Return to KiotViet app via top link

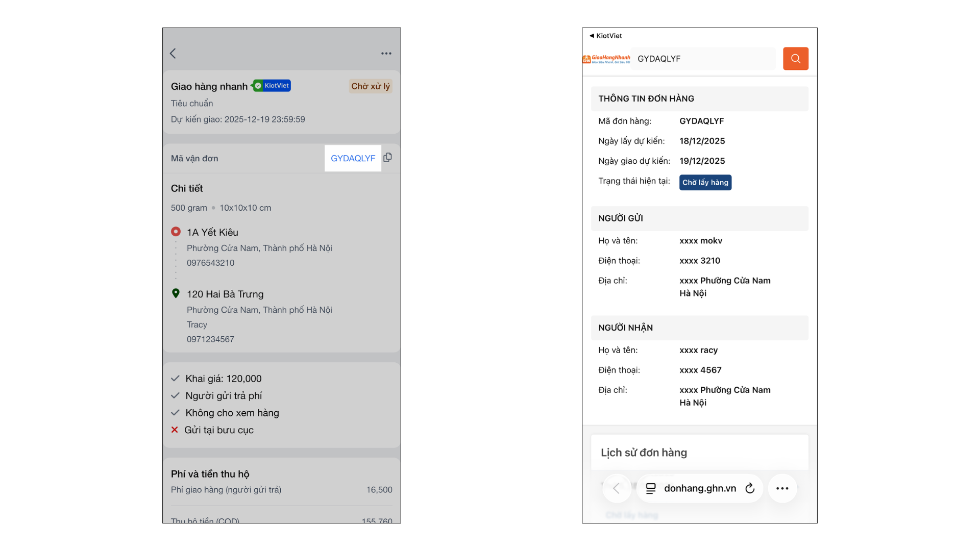pyautogui.click(x=606, y=36)
